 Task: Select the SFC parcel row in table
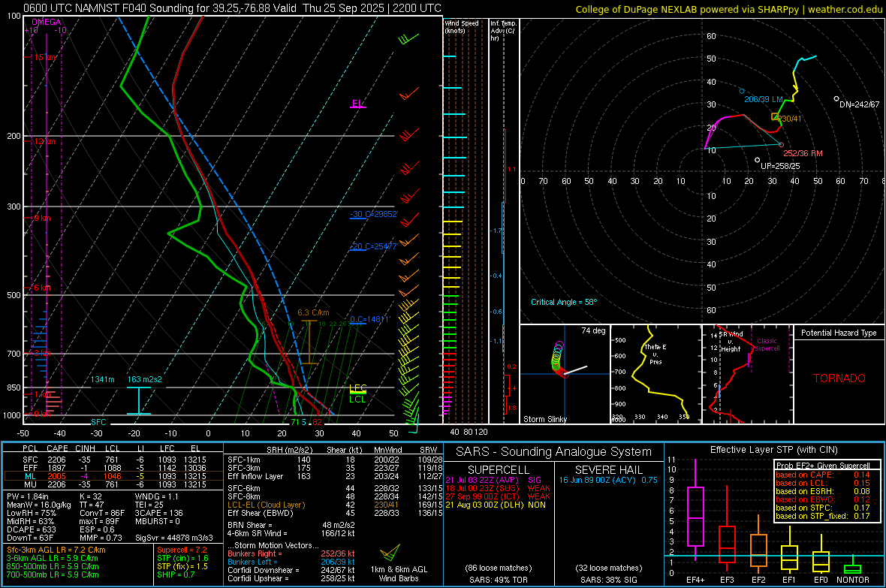click(x=113, y=460)
